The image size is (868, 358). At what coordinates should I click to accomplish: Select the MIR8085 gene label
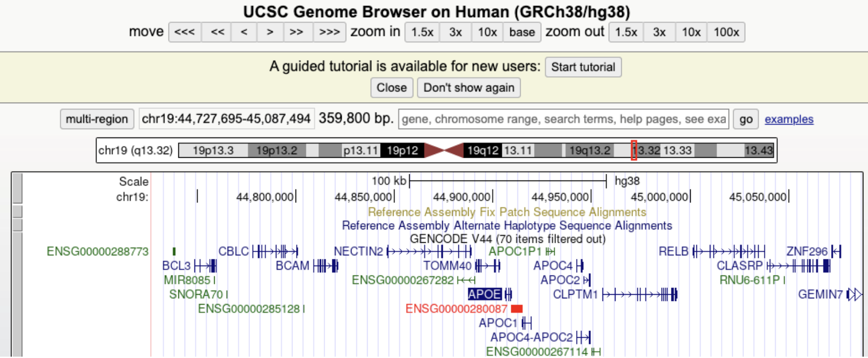[187, 280]
